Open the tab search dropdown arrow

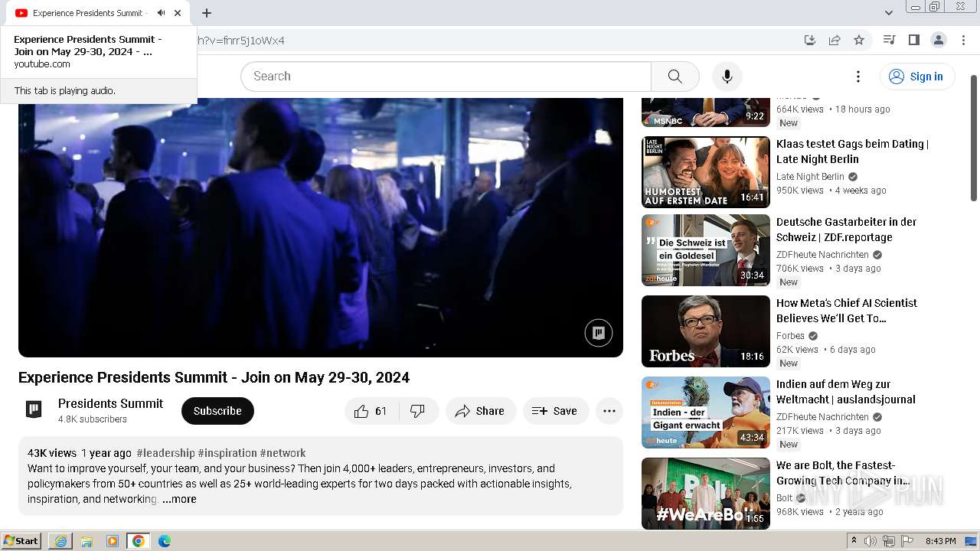[888, 13]
